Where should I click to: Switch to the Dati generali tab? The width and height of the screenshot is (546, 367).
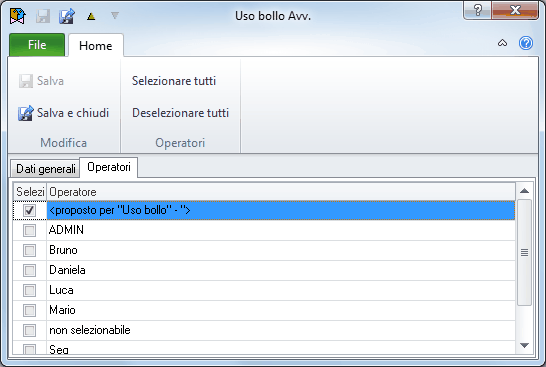(46, 169)
